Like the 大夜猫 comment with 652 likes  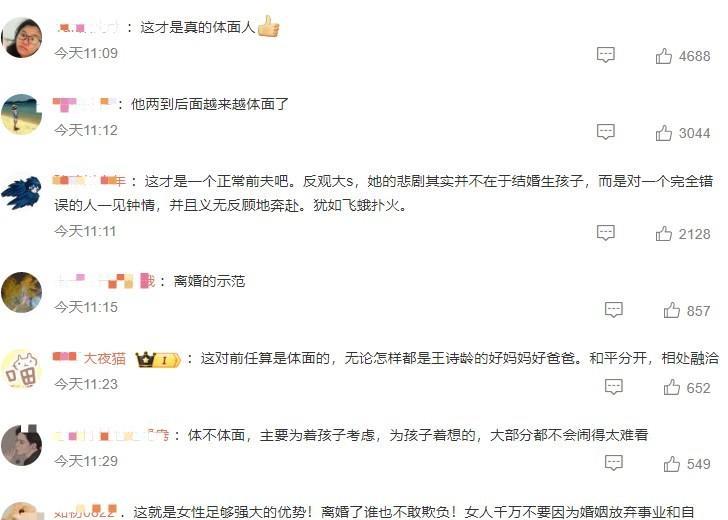(x=671, y=387)
